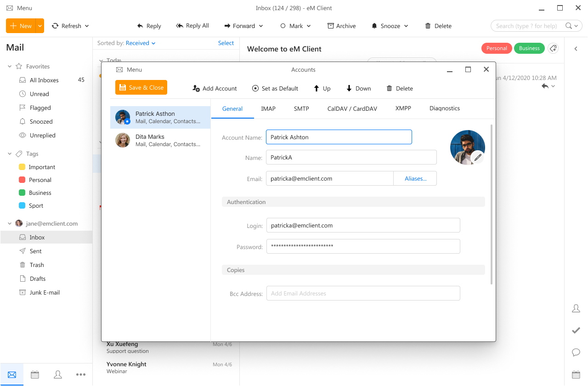Screen dimensions: 588x386
Task: Collapse the Tags section
Action: tap(10, 154)
